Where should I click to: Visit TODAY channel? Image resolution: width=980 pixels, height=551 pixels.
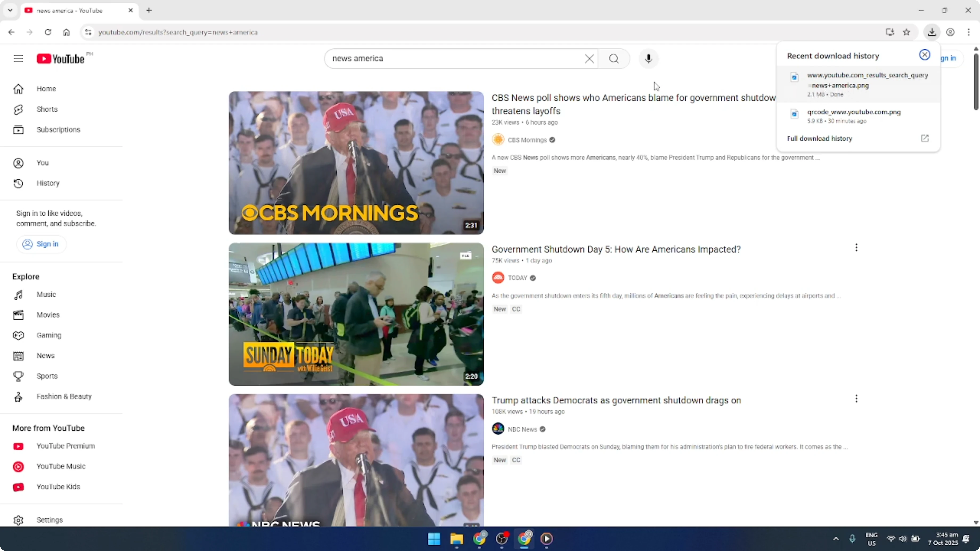coord(517,278)
